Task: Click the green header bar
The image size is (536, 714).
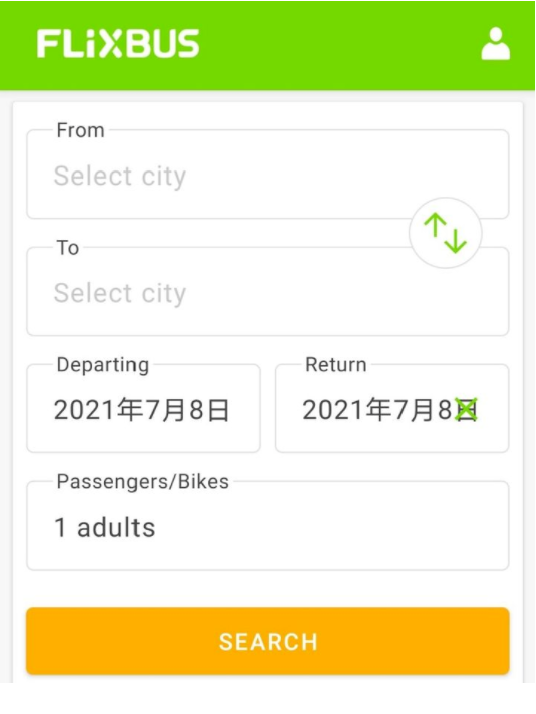Action: tap(267, 45)
